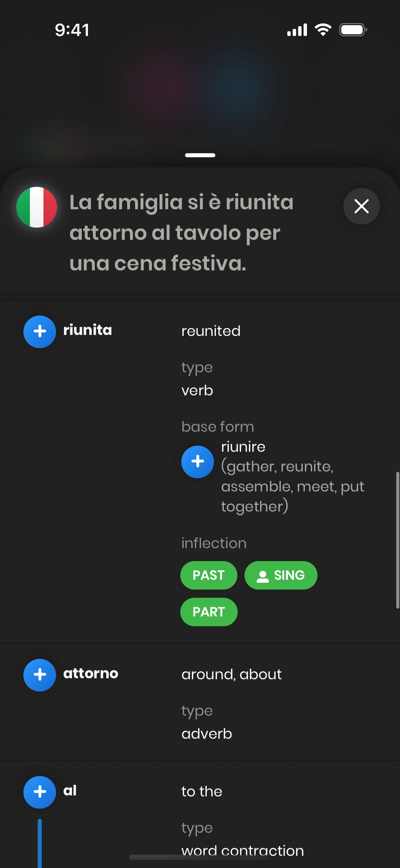Tap the translation 'reunited'
The image size is (400, 868).
click(211, 331)
